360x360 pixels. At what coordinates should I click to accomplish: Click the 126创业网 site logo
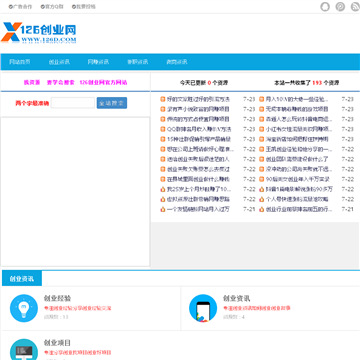(39, 32)
